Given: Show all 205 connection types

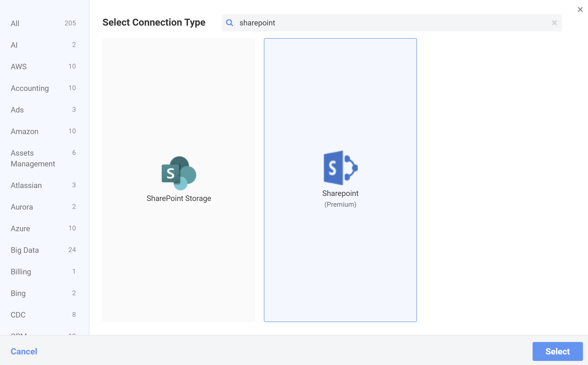Looking at the screenshot, I should pyautogui.click(x=15, y=23).
